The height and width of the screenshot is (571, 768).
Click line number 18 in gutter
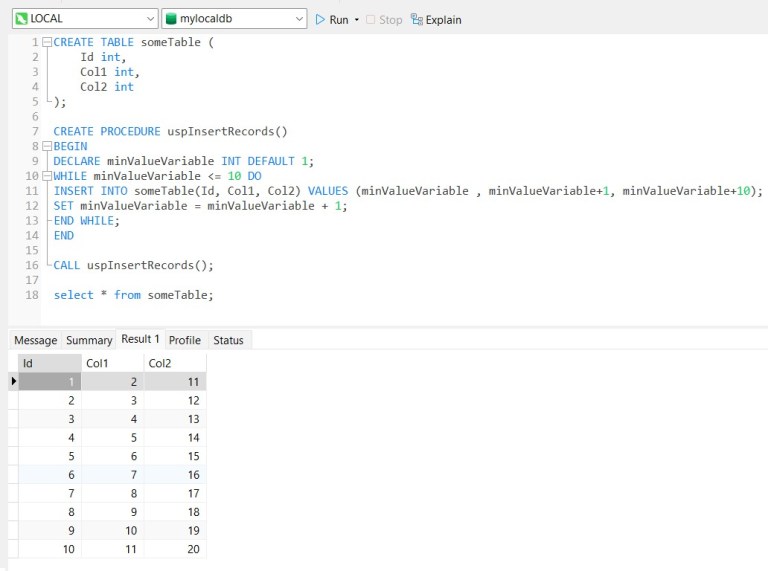(32, 295)
